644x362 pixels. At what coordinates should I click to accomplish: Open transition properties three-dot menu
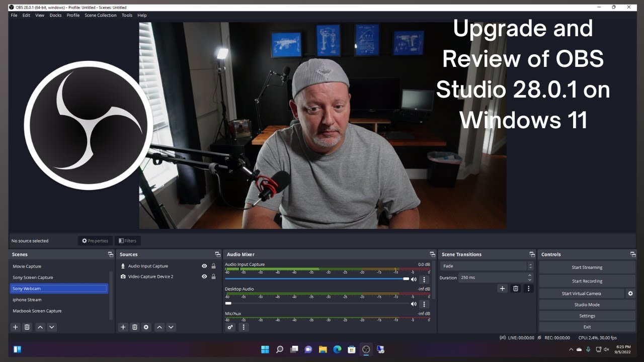point(528,289)
